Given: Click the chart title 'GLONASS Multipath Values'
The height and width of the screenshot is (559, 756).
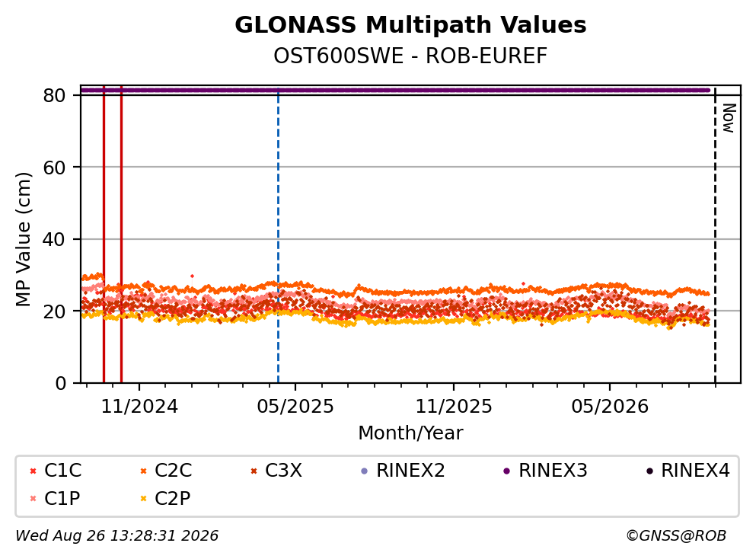Looking at the screenshot, I should [x=410, y=25].
